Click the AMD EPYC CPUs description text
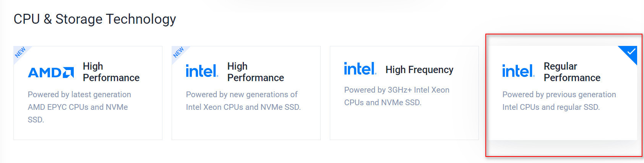Screen dimensions: 644x163 [79, 107]
